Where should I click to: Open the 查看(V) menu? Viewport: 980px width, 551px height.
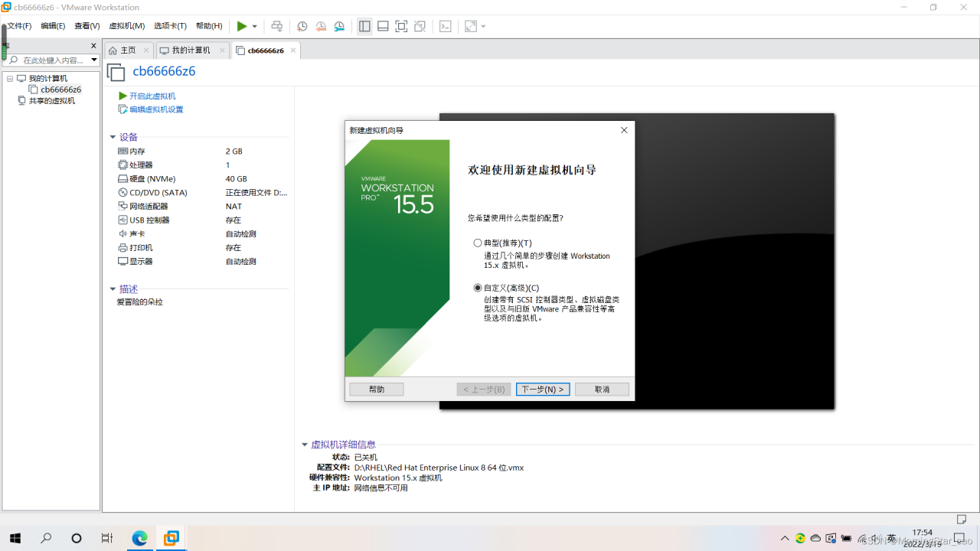(x=87, y=26)
